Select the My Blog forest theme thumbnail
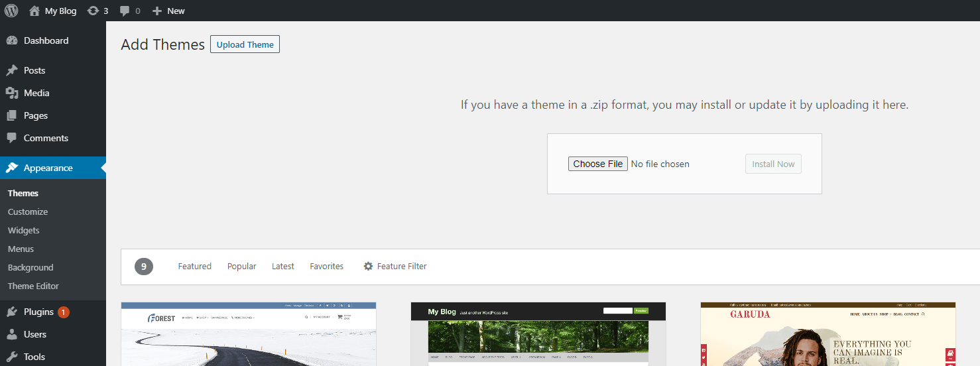Screen dimensions: 980x366 coord(538,334)
